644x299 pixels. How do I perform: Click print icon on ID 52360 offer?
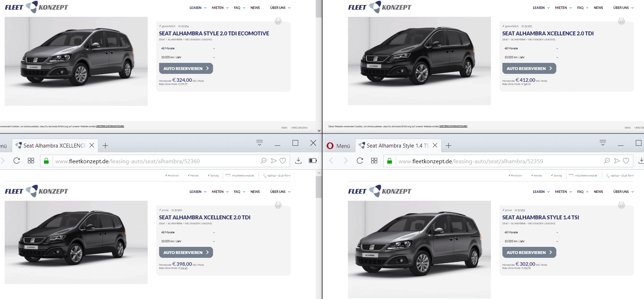pyautogui.click(x=278, y=205)
